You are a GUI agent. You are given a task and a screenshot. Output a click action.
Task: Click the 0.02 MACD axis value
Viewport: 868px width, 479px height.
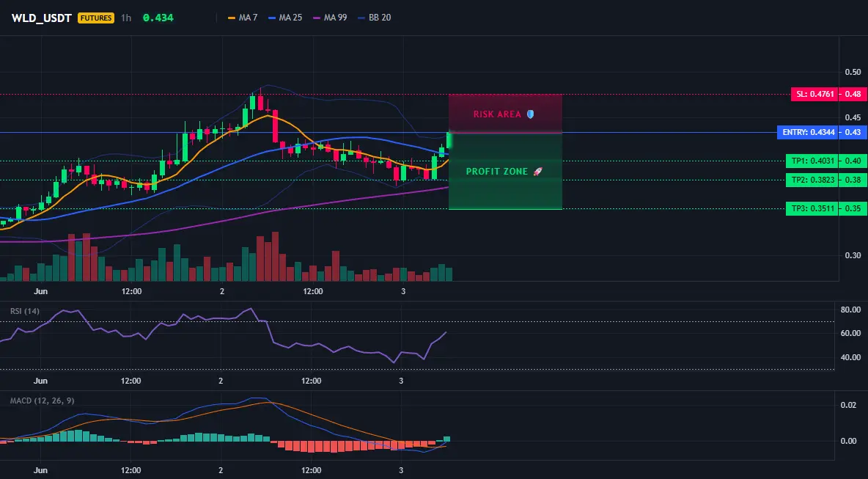click(849, 406)
